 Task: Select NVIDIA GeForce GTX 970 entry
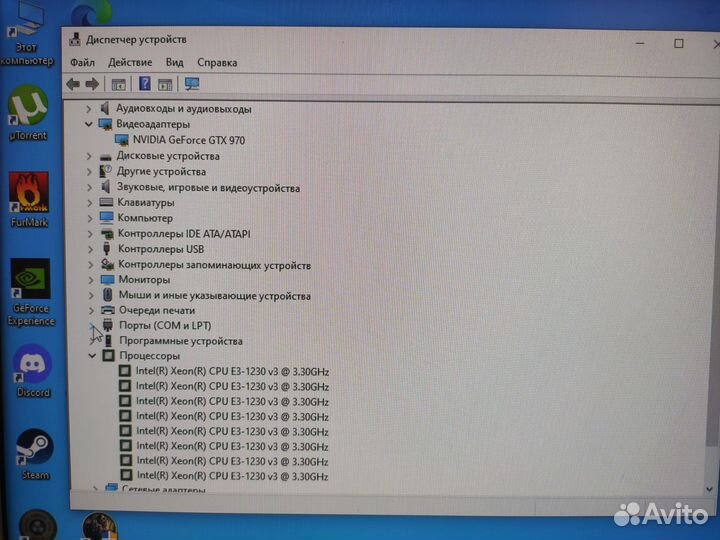[x=189, y=140]
